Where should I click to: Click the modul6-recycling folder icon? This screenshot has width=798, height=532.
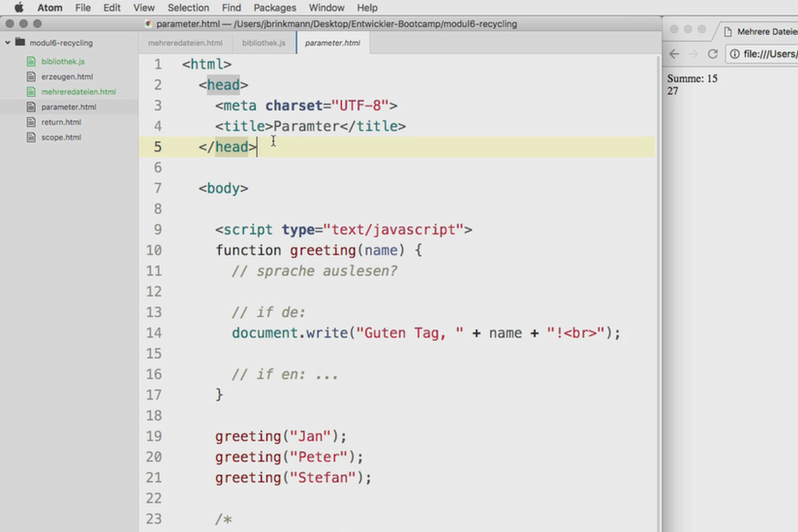tap(20, 42)
